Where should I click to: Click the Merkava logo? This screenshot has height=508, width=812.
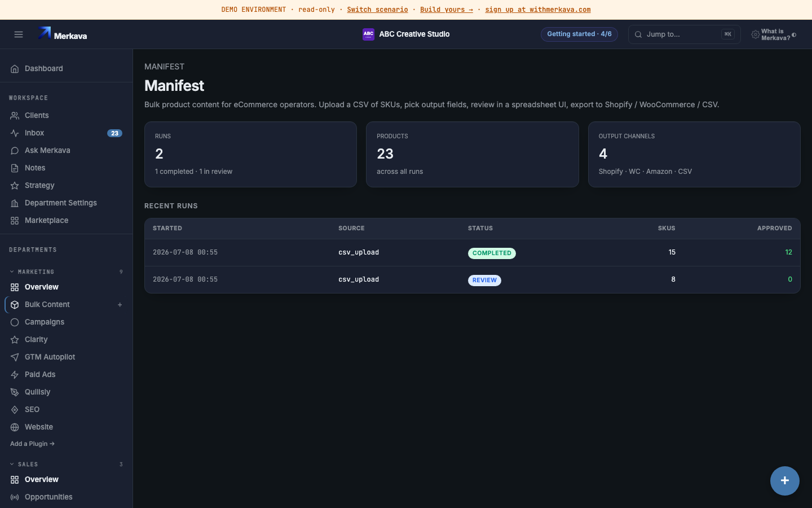(63, 34)
